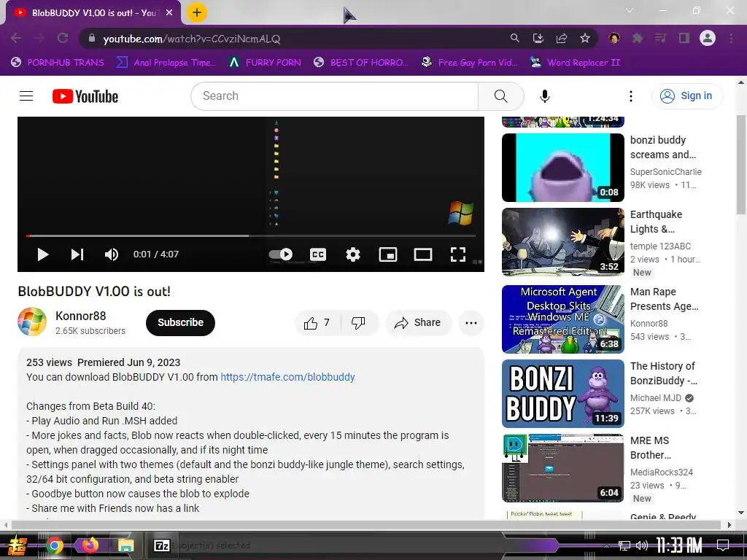Bookmark this page with the star

(585, 38)
